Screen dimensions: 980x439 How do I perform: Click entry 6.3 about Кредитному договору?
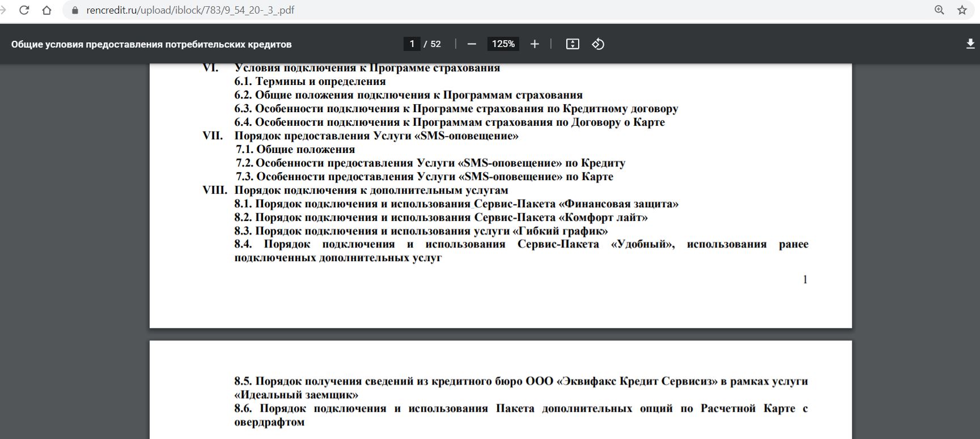[x=456, y=109]
